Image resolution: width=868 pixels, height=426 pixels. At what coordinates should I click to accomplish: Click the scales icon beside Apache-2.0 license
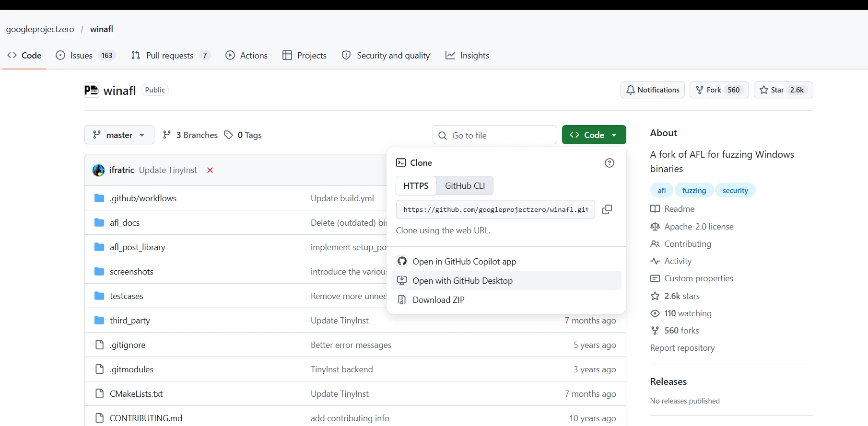pos(655,226)
